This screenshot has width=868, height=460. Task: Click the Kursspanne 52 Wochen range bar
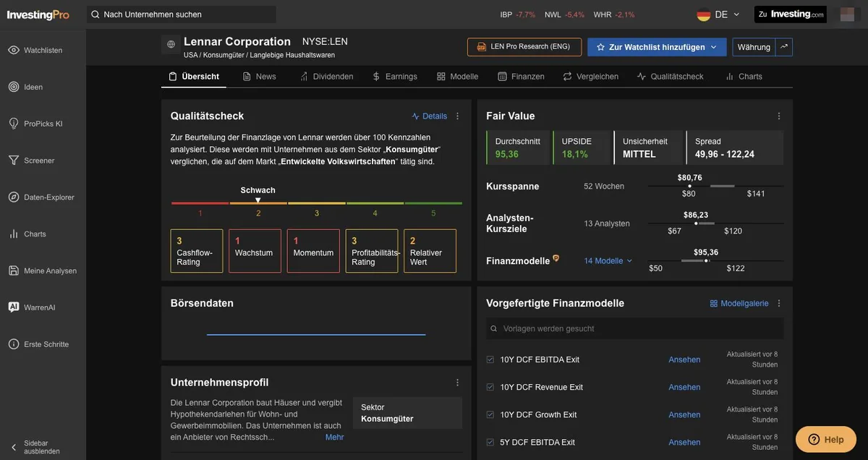(x=716, y=186)
